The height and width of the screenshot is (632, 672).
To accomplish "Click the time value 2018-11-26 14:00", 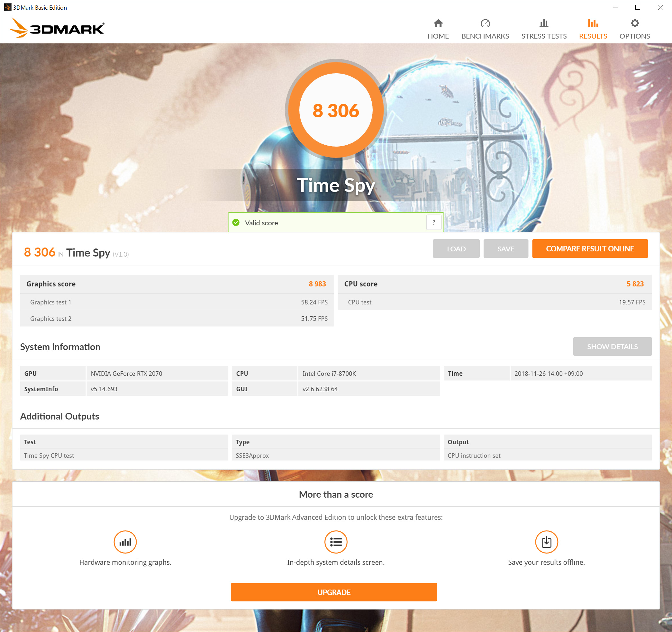I will click(x=581, y=373).
